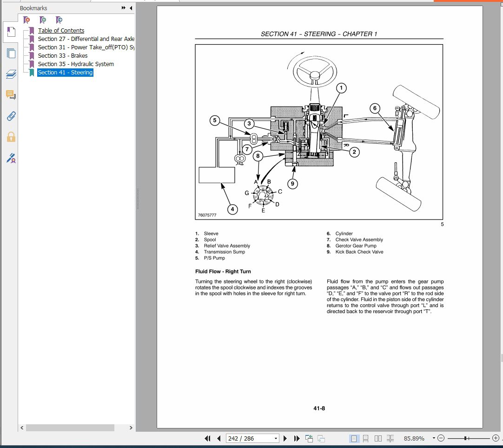This screenshot has height=448, width=503.
Task: Open the Pages thumbnails panel
Action: (x=11, y=53)
